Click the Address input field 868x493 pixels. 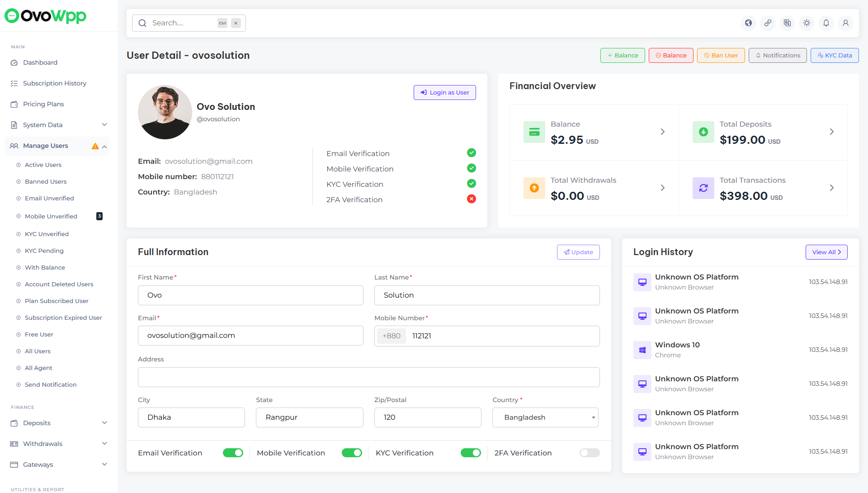click(x=368, y=377)
